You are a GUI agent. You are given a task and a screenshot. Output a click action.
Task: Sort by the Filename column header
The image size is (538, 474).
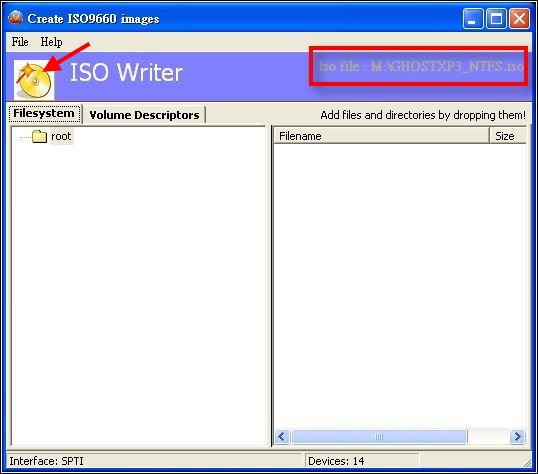point(381,136)
